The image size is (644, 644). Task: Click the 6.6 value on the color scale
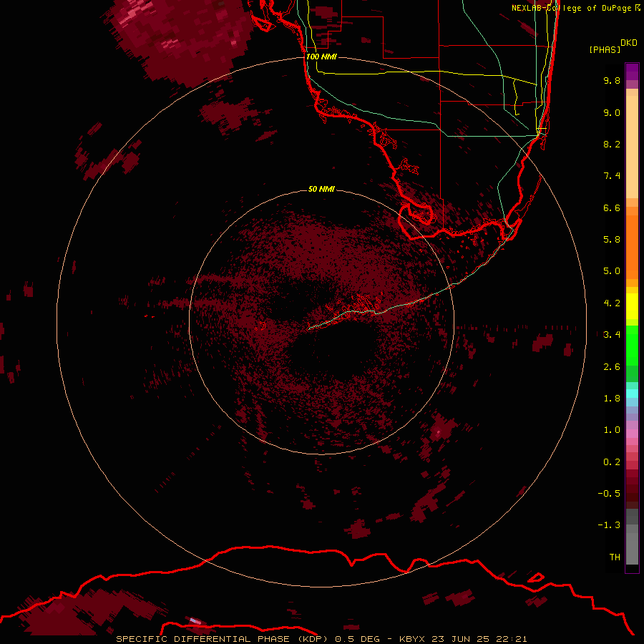coord(612,208)
